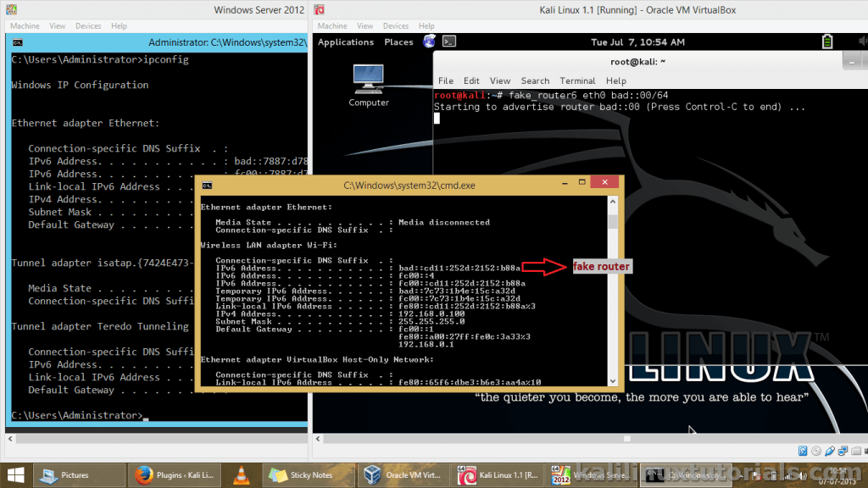The height and width of the screenshot is (488, 868).
Task: Open the Machine menu of the Windows Server VM
Action: click(x=24, y=25)
